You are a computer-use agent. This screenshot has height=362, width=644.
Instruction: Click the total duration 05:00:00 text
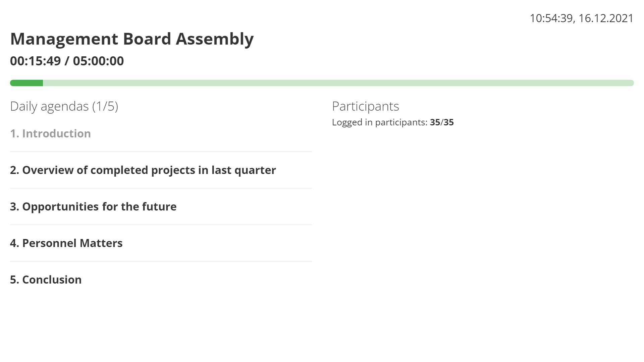[98, 61]
